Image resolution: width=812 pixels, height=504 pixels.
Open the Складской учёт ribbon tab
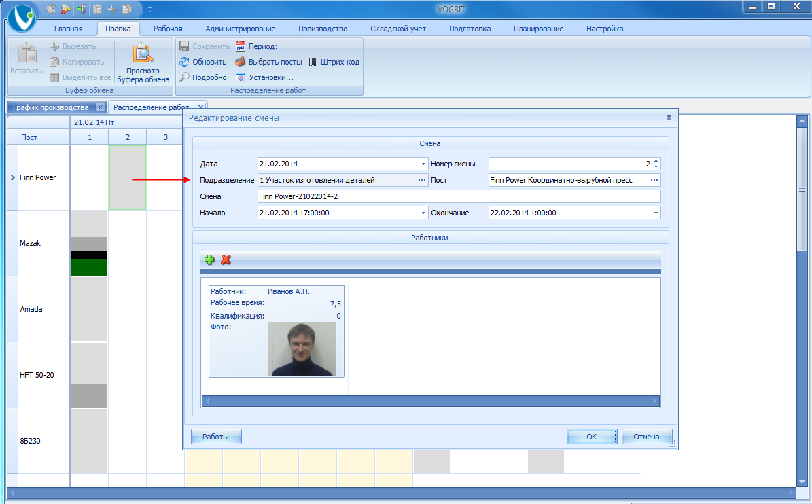coord(398,29)
